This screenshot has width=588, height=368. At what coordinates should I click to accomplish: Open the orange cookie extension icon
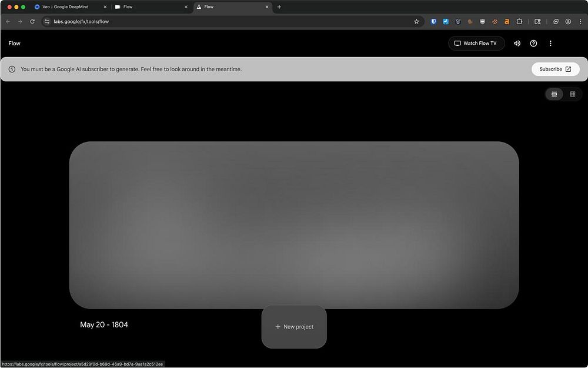tap(495, 21)
